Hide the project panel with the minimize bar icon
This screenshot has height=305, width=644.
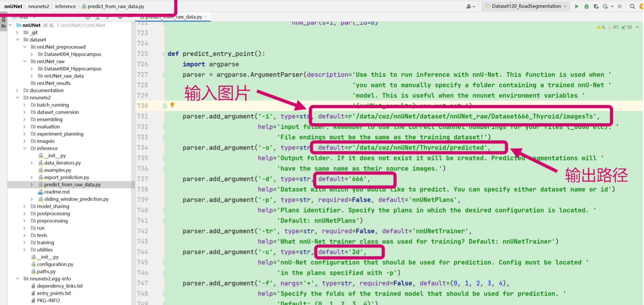130,17
